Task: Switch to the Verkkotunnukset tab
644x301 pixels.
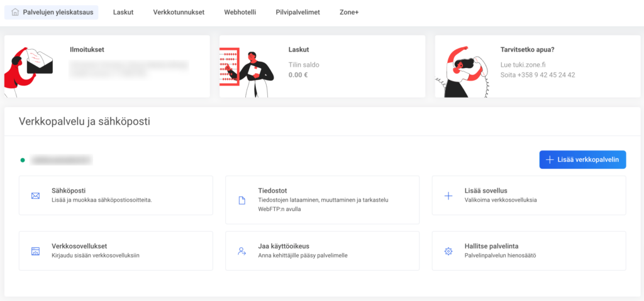Action: point(179,12)
